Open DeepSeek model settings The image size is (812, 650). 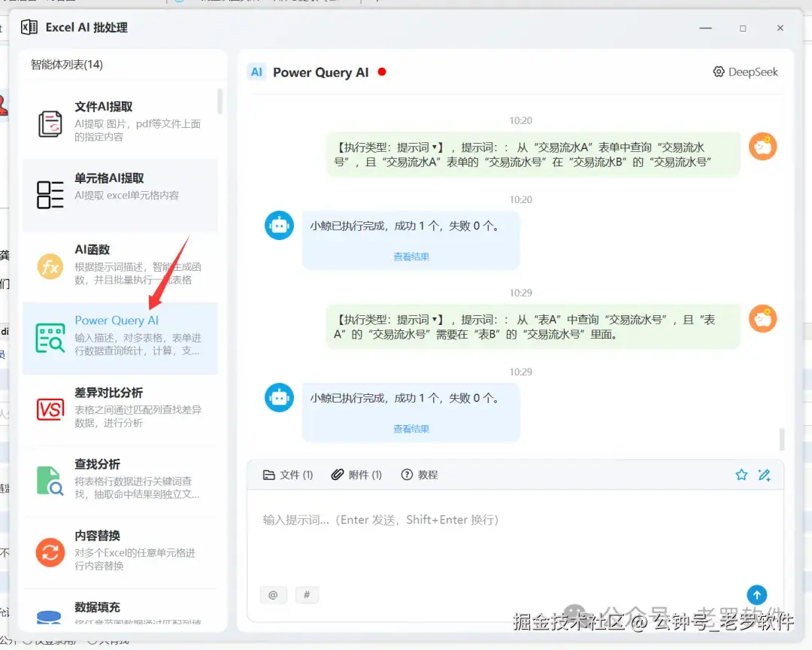click(x=746, y=72)
